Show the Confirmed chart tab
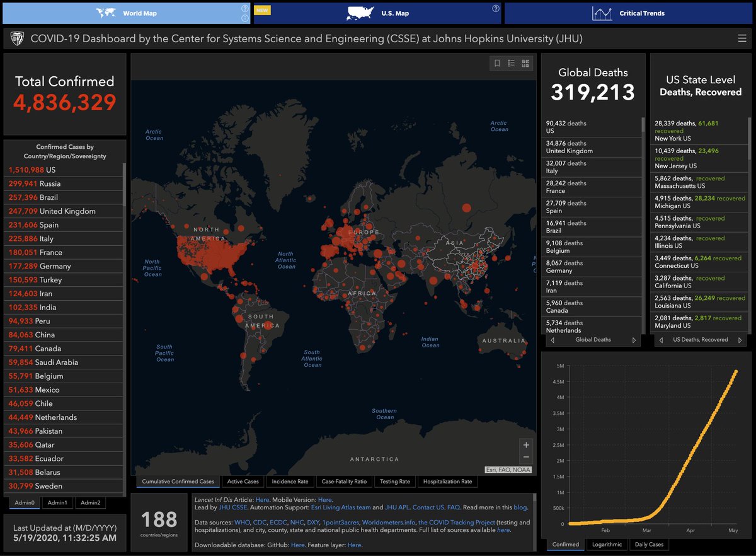 pos(566,545)
